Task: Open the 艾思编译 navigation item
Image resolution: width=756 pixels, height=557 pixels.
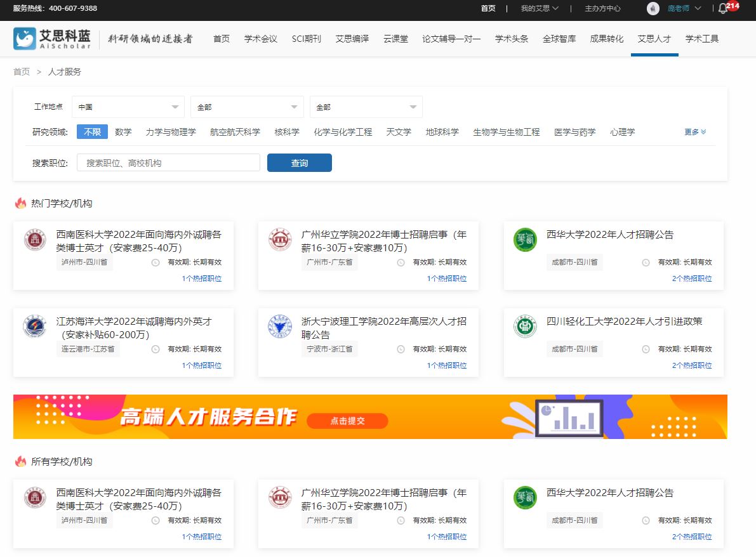Action: tap(352, 39)
